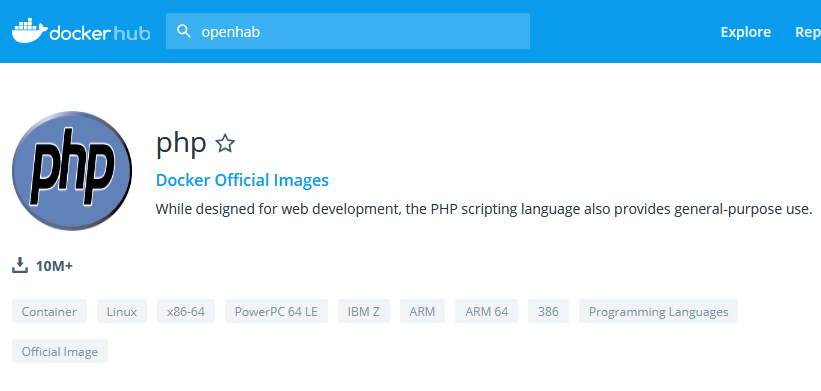Image resolution: width=821 pixels, height=391 pixels.
Task: Focus the search field containing openhab
Action: pos(348,31)
